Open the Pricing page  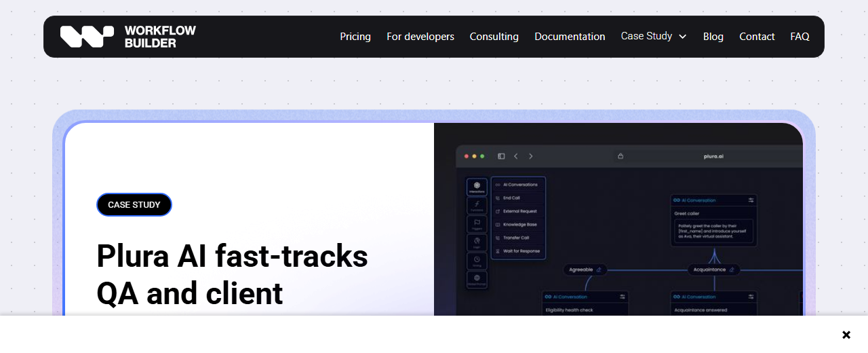355,37
